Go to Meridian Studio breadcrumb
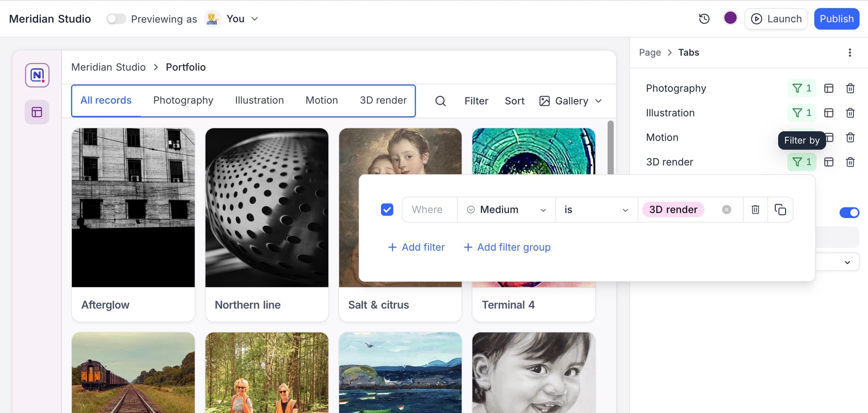The height and width of the screenshot is (413, 868). (108, 67)
